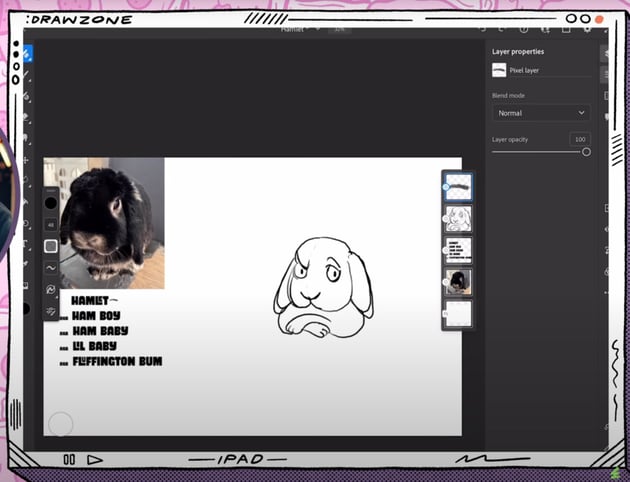Viewport: 630px width, 482px height.
Task: Toggle visibility of the top brush stroke layer
Action: coord(446,187)
